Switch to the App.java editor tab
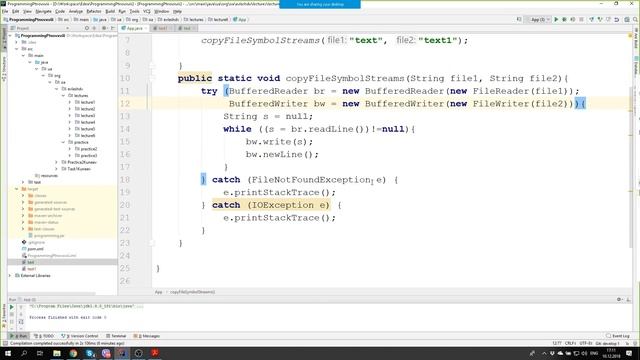Viewport: 640px width, 360px height. point(134,28)
